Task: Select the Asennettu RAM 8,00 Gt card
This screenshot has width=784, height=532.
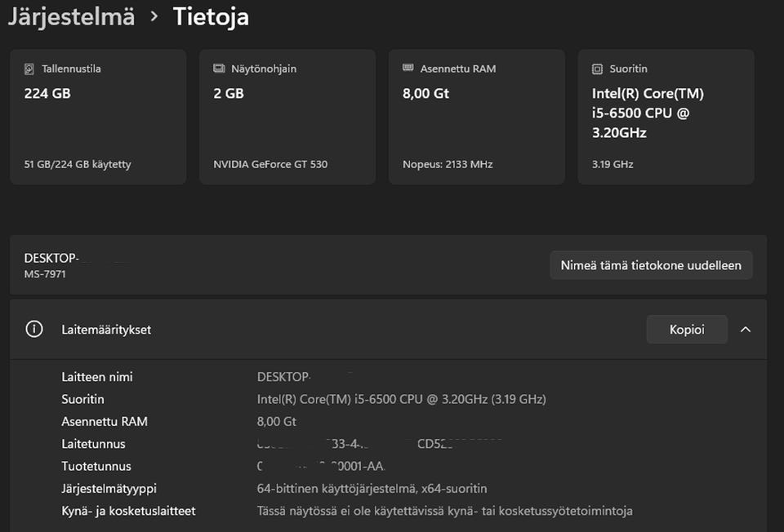Action: click(x=476, y=117)
